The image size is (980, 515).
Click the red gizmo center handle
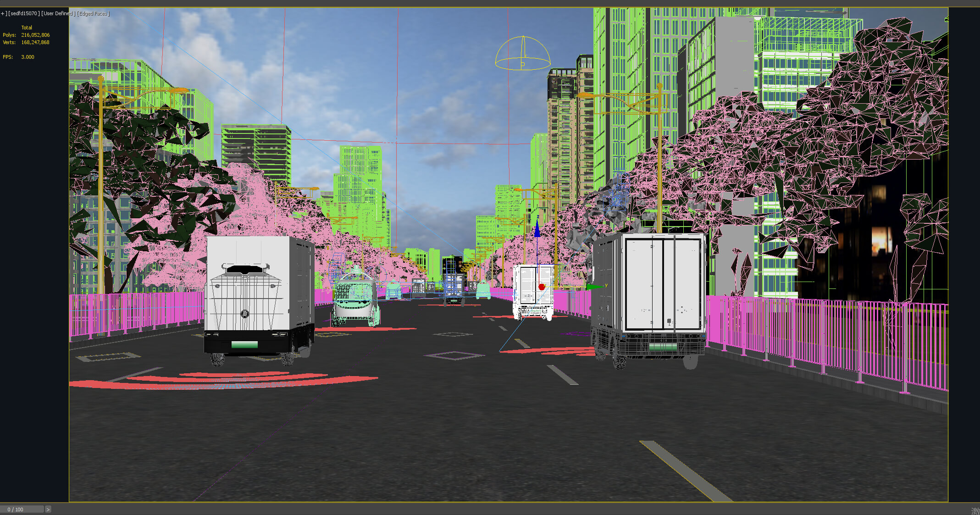(542, 287)
